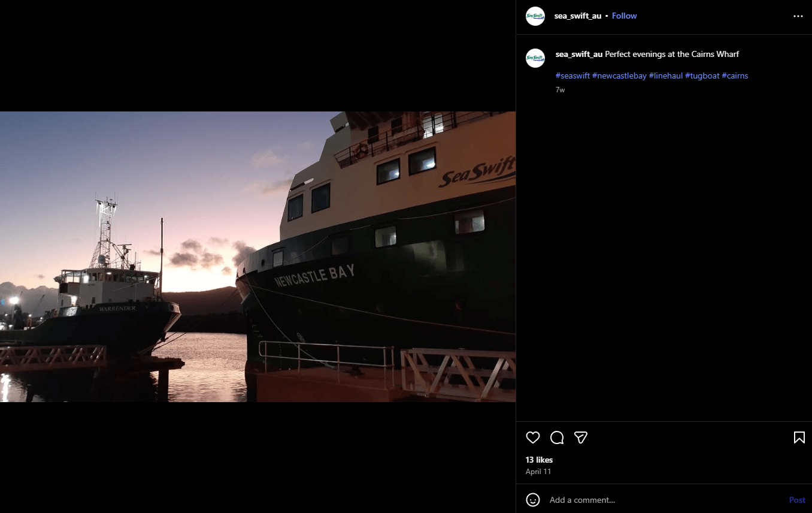
Task: Open sea_swift_au avatar beside the caption
Action: 535,58
